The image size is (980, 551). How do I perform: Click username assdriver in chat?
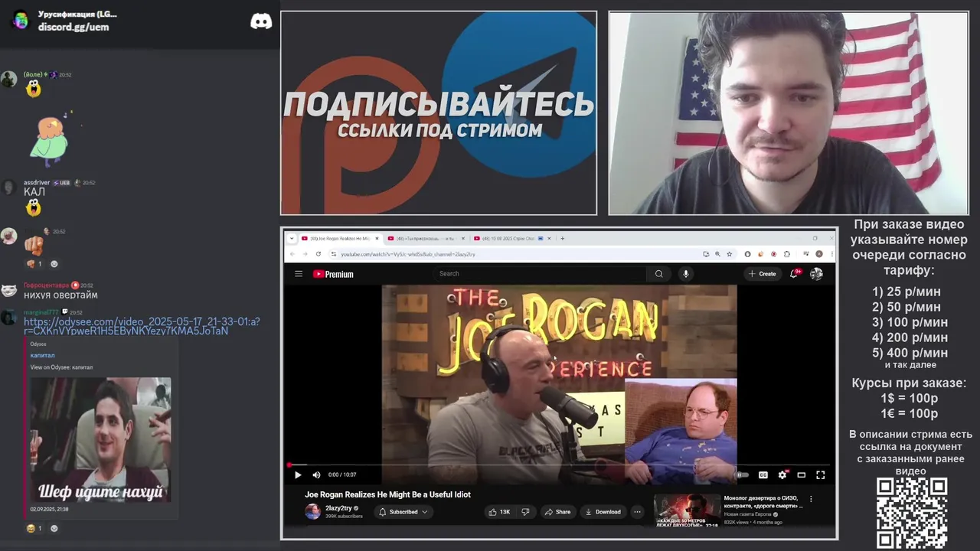(37, 183)
